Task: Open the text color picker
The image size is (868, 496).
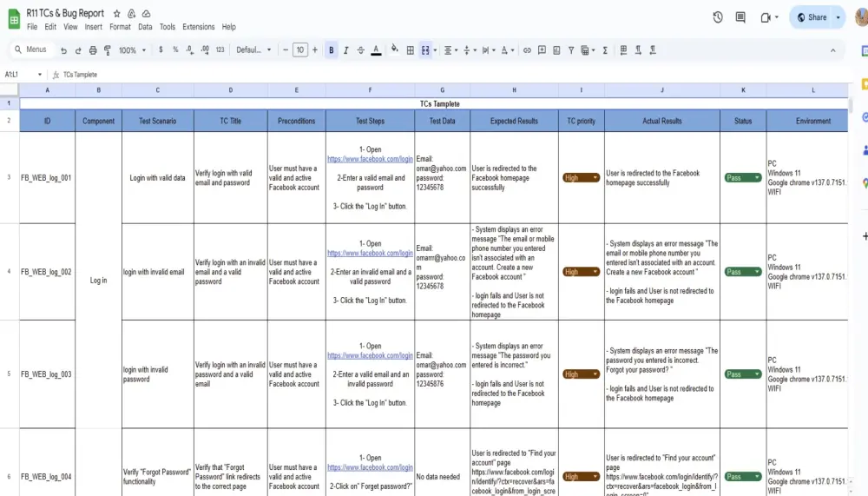Action: (x=376, y=50)
